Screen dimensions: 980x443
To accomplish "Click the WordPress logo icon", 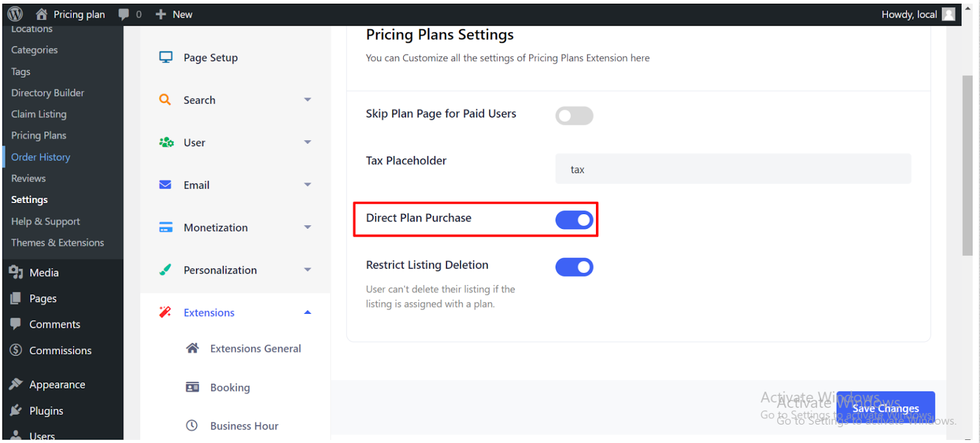I will 15,13.
